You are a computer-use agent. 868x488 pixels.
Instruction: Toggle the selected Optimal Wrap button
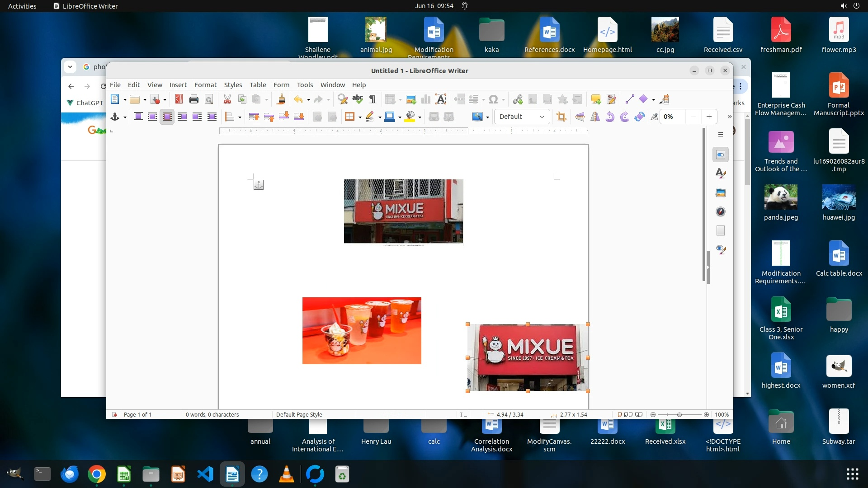coord(167,117)
